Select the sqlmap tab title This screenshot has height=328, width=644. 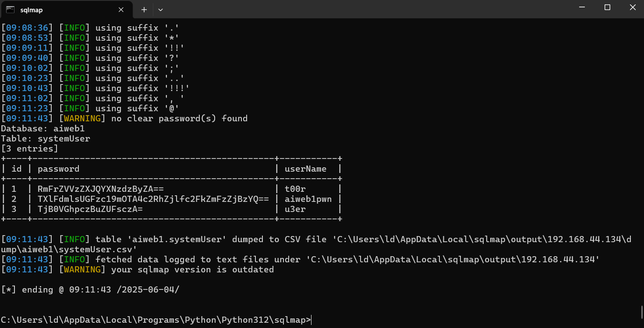(x=32, y=10)
